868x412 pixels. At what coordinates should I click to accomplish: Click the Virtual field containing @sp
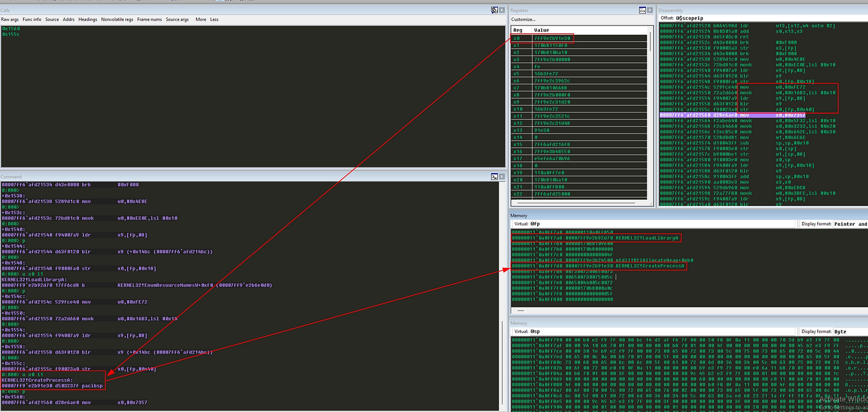(x=662, y=332)
